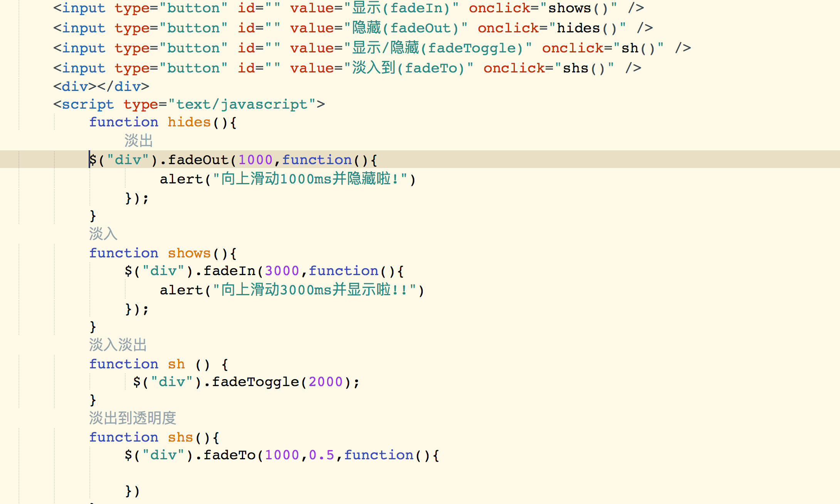
Task: Click the number 1000 in the fadeOut call
Action: tap(255, 160)
